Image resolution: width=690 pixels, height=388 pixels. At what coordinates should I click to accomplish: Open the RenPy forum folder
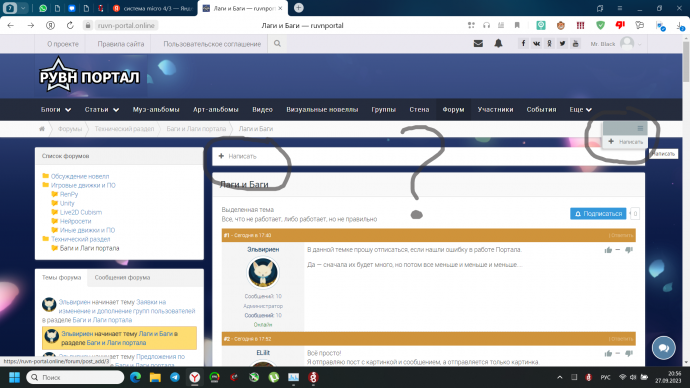point(69,194)
